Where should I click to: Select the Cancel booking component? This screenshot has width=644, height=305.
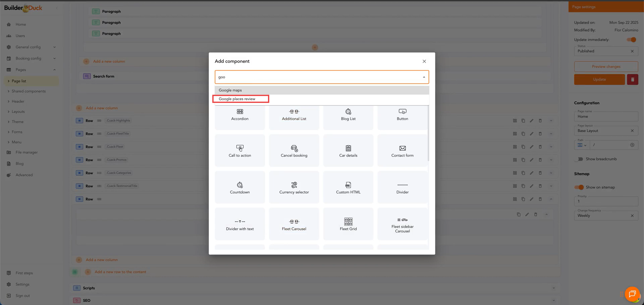pyautogui.click(x=294, y=151)
